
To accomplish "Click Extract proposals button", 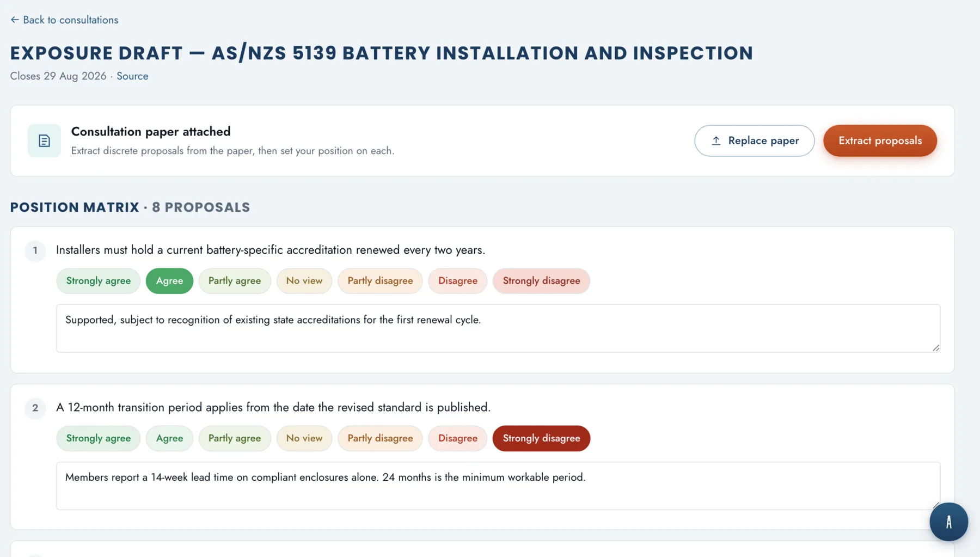I will pos(880,141).
